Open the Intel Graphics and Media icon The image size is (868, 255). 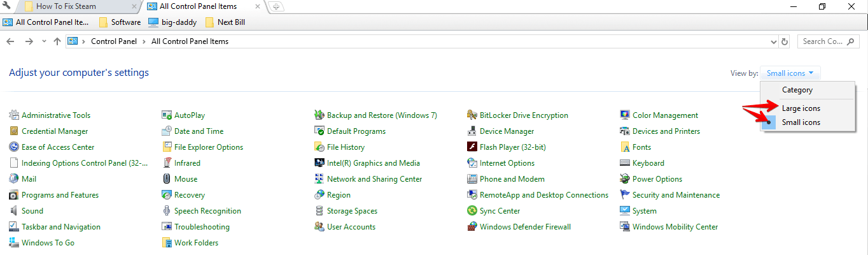[x=319, y=163]
